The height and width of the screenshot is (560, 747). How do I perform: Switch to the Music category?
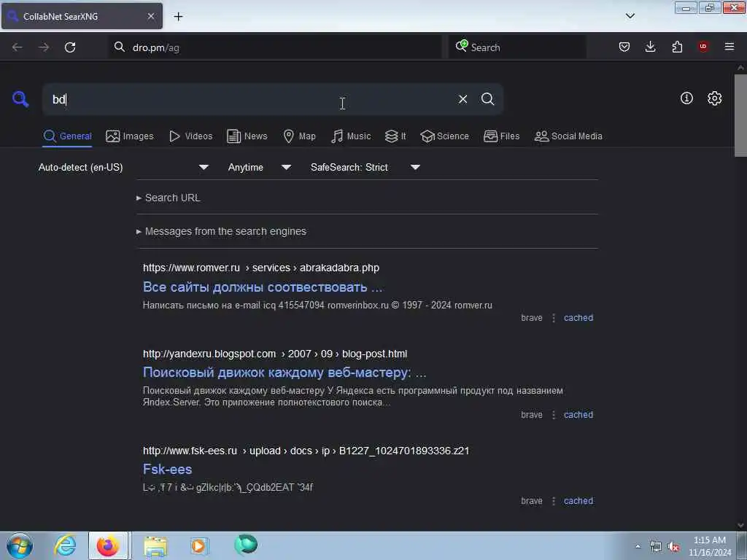tap(351, 136)
